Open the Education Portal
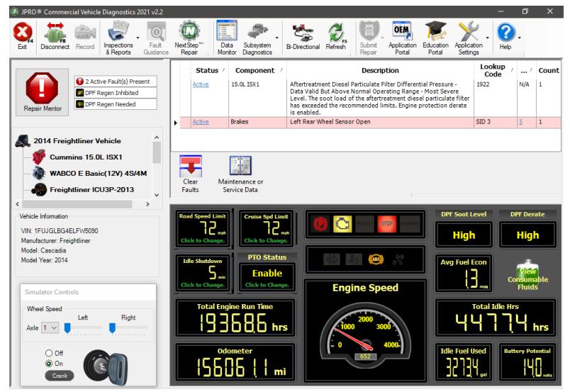This screenshot has height=392, width=570. [435, 38]
